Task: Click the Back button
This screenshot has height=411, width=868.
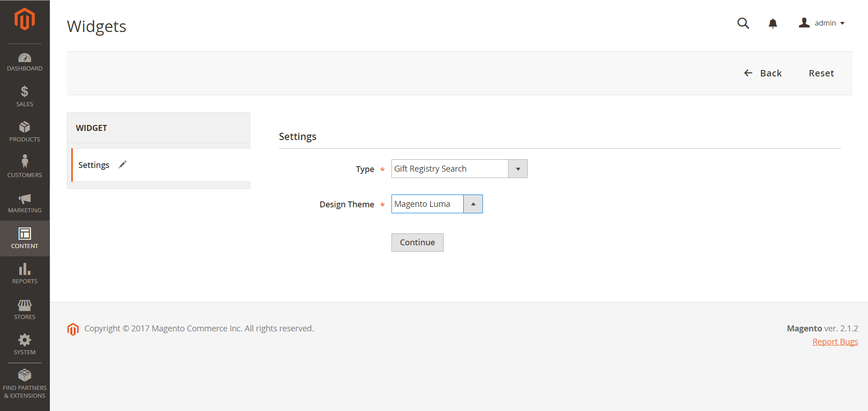Action: tap(763, 73)
